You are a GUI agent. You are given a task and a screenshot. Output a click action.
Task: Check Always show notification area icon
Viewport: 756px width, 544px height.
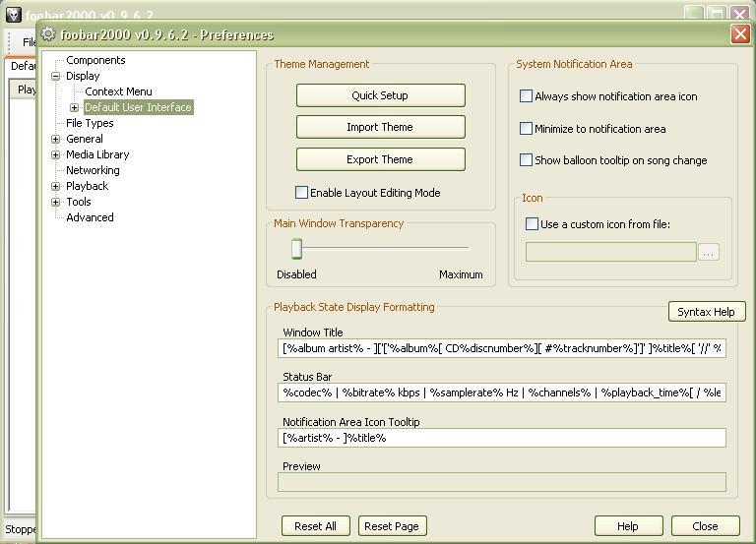click(526, 95)
